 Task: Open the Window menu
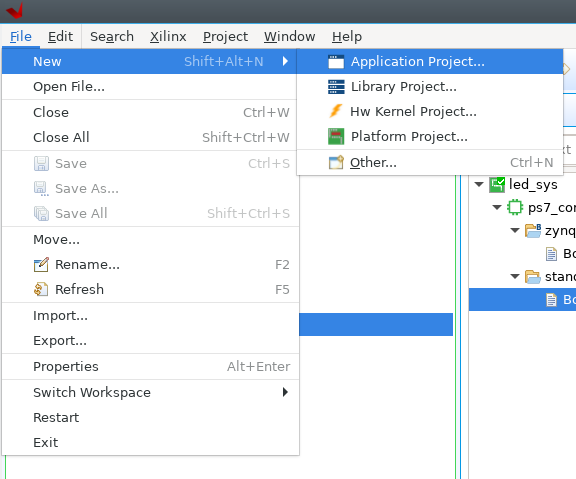coord(289,36)
